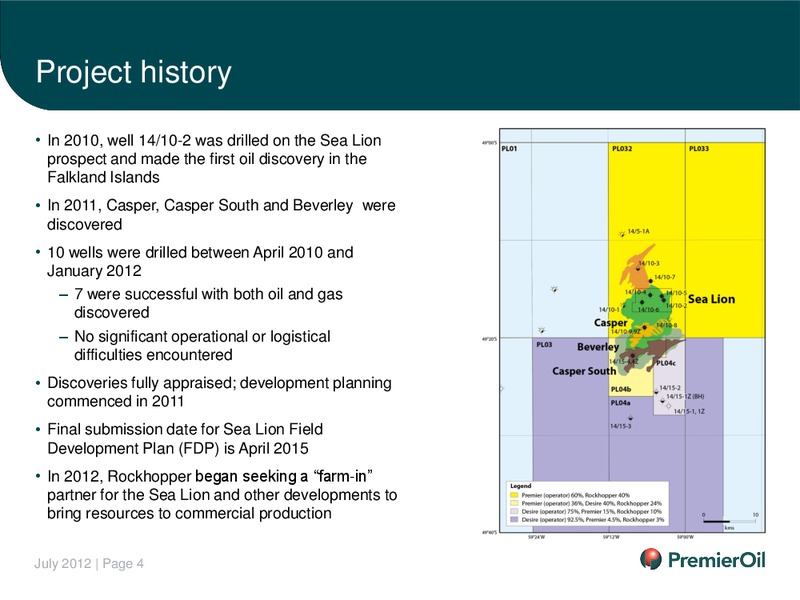800x600 pixels.
Task: Click the PL04b licence label
Action: (621, 389)
